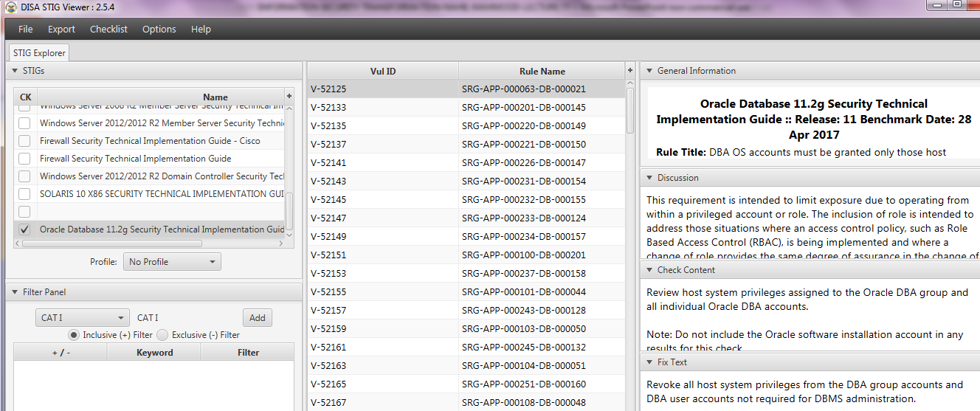Viewport: 980px width, 411px height.
Task: Click the plus icon in Vul ID table header
Action: pos(630,71)
